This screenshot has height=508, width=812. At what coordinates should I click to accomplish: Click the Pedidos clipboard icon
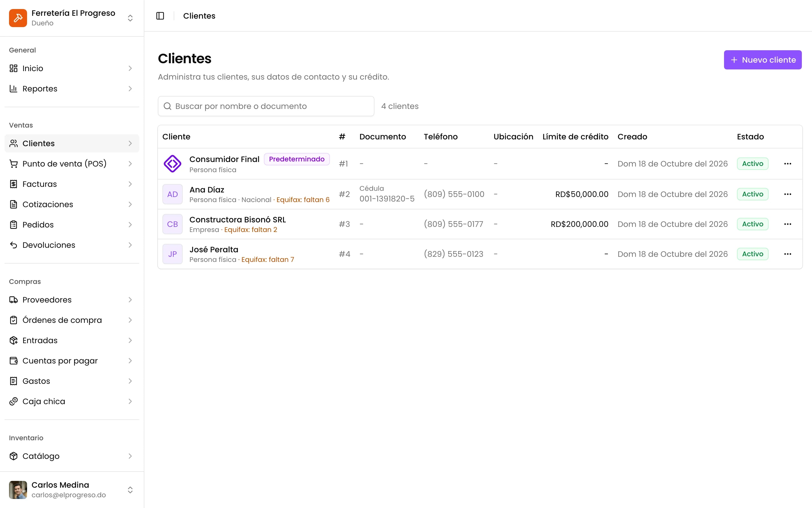pos(14,225)
